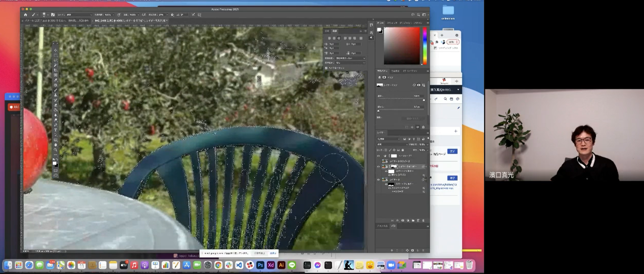Switch to the Adjustments tab beside Properties
The width and height of the screenshot is (644, 274).
click(395, 71)
